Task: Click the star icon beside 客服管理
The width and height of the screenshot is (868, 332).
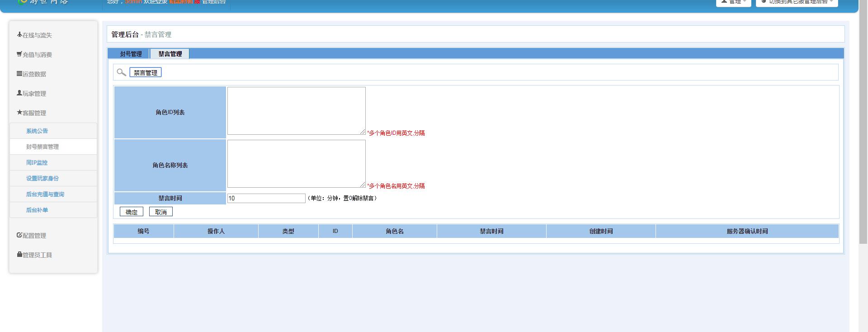Action: 19,113
